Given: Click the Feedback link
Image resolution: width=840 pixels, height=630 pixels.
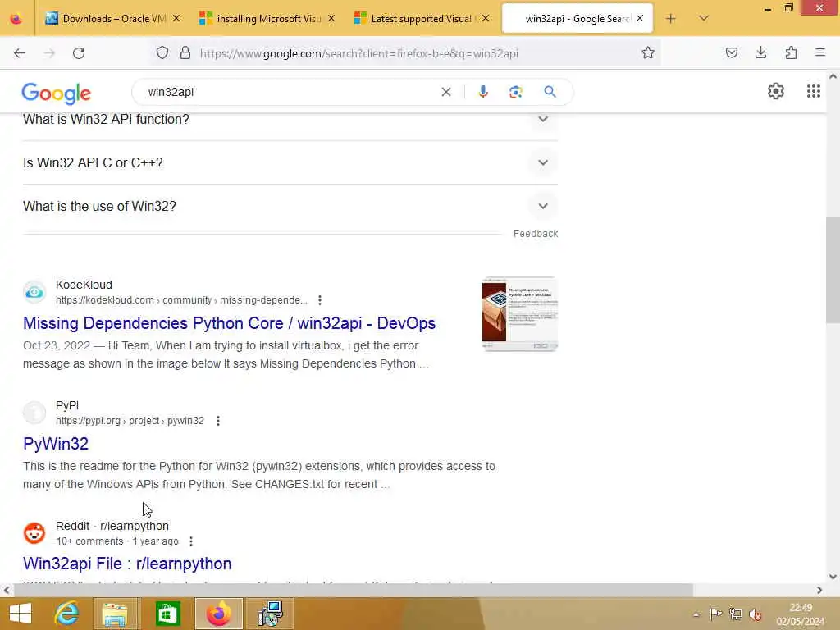Looking at the screenshot, I should [x=536, y=234].
